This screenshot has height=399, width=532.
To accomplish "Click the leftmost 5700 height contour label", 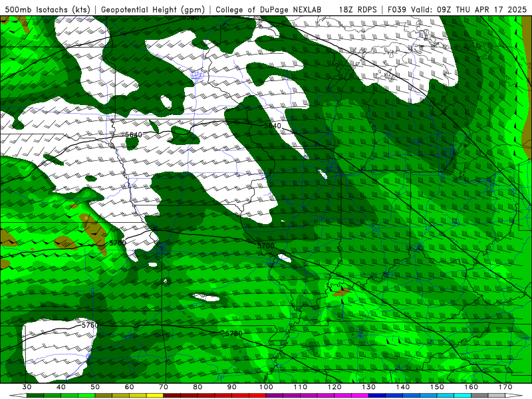I will click(118, 243).
